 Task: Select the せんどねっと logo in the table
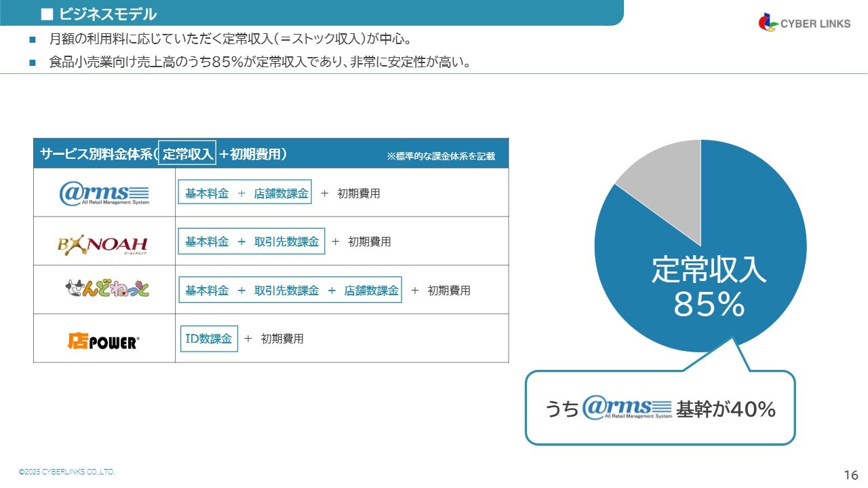pos(107,289)
